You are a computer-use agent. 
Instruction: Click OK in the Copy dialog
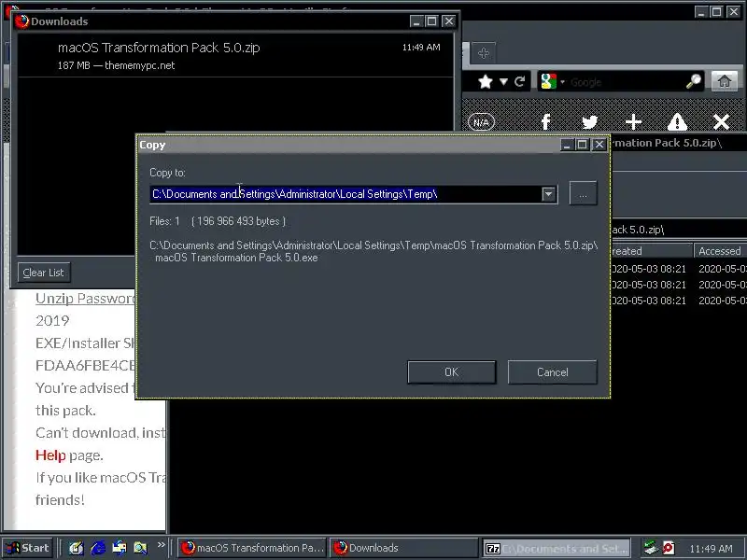pyautogui.click(x=451, y=371)
